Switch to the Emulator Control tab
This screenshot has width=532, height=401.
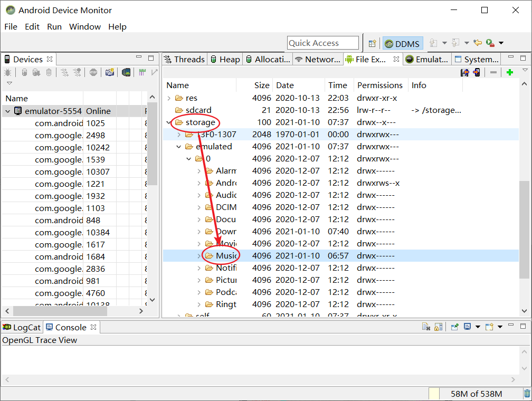pos(427,60)
